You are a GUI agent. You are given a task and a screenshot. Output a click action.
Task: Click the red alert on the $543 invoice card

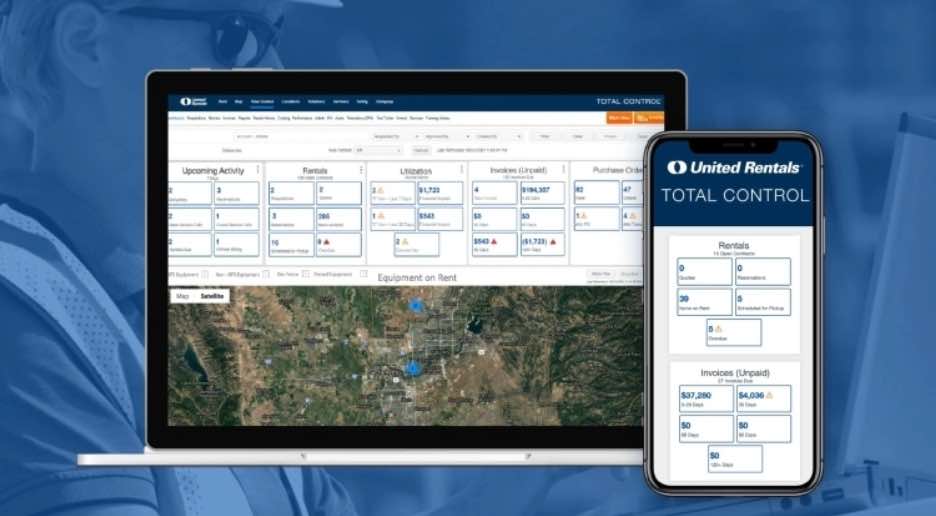pos(494,241)
